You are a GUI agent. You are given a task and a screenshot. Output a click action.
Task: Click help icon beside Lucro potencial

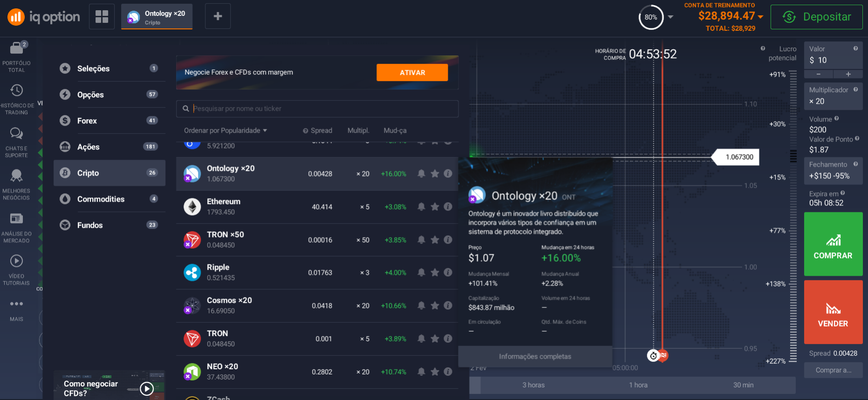coord(763,48)
